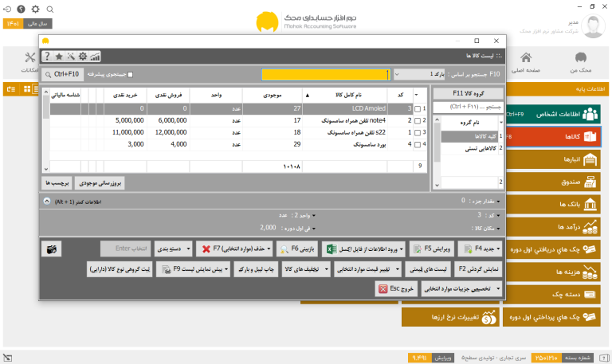Collapse the less information Alt+1 expander
Screen dimensions: 612x364
tap(47, 202)
